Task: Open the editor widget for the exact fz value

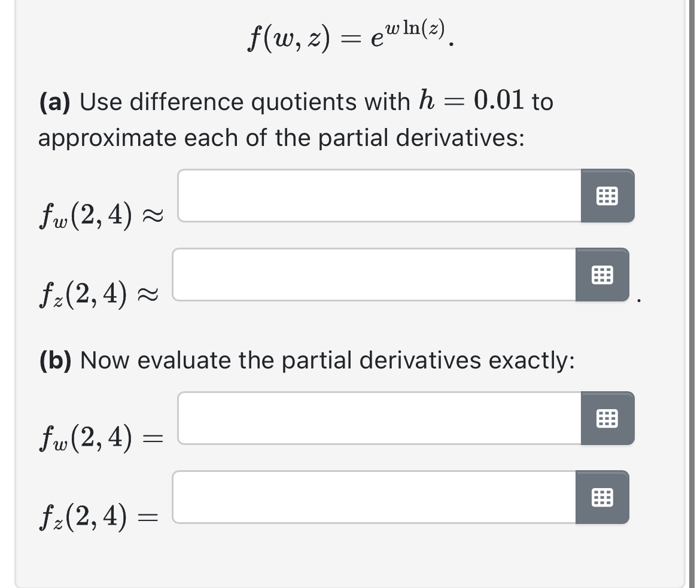Action: [x=602, y=497]
